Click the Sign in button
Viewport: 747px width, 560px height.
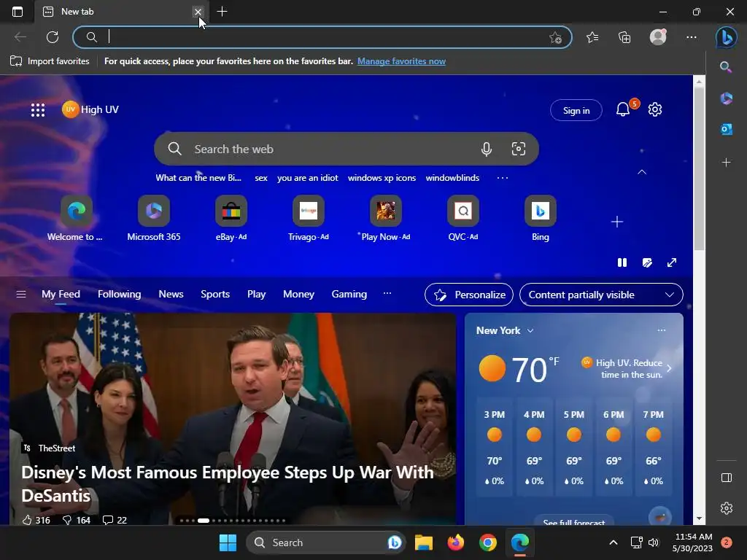click(x=576, y=111)
